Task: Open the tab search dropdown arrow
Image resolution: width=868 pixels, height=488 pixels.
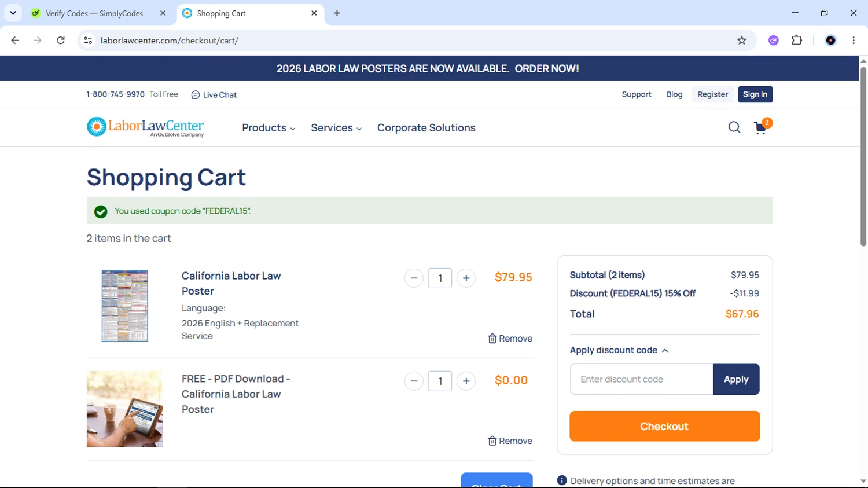Action: [x=13, y=13]
